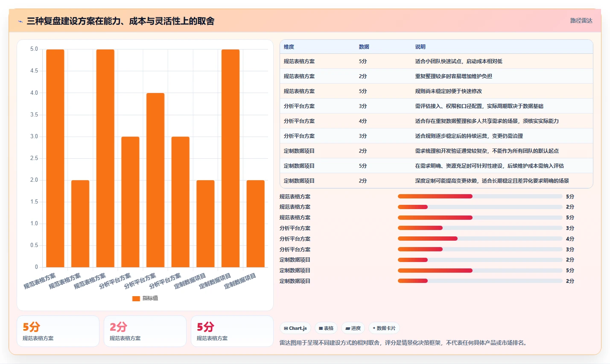Click the 数据 column header
Screen dimensions: 610x364
(364, 47)
